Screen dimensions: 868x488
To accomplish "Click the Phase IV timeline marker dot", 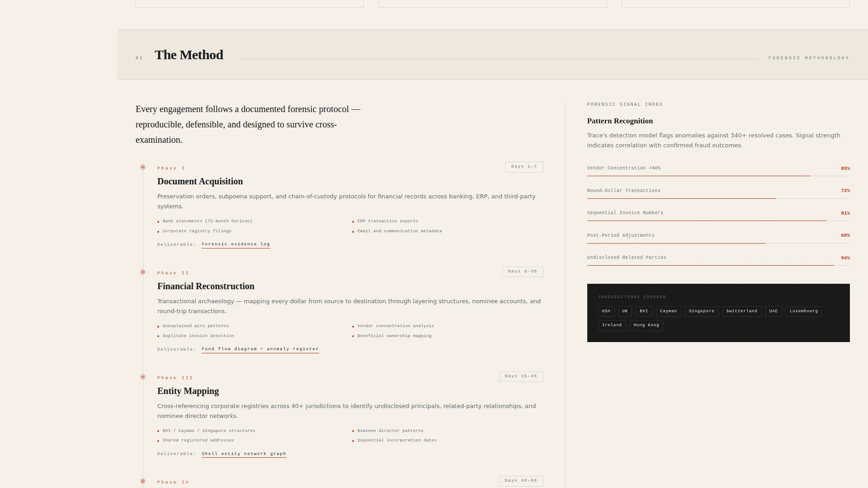I will coord(143,481).
